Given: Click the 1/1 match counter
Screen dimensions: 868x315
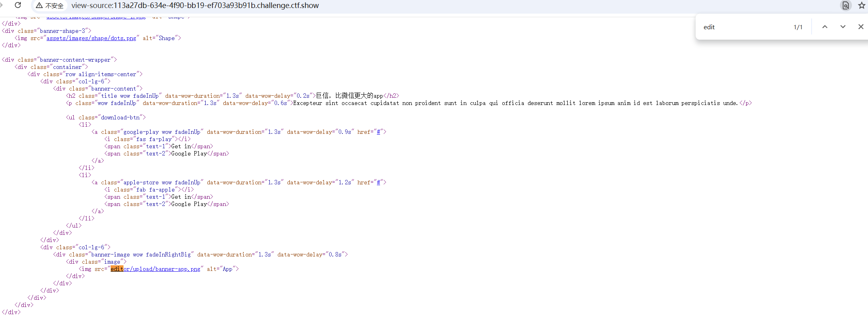Looking at the screenshot, I should coord(798,27).
